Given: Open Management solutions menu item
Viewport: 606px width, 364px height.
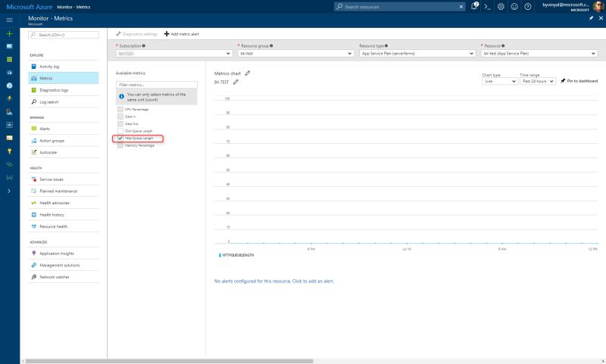Looking at the screenshot, I should [64, 265].
